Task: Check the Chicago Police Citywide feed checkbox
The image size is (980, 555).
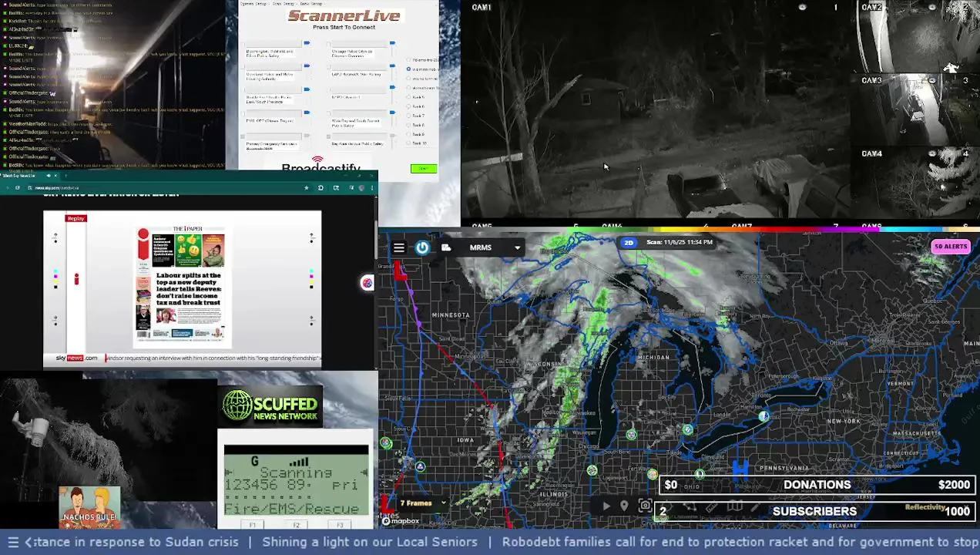Action: pos(328,44)
